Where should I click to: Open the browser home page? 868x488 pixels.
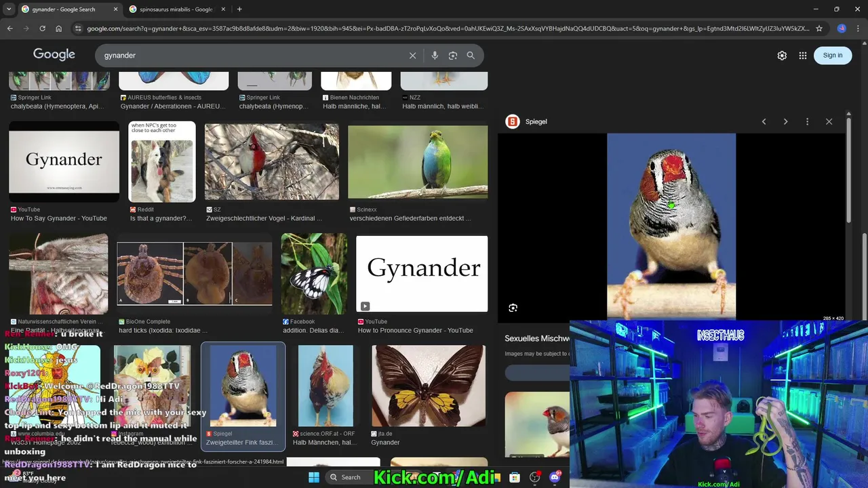point(58,28)
